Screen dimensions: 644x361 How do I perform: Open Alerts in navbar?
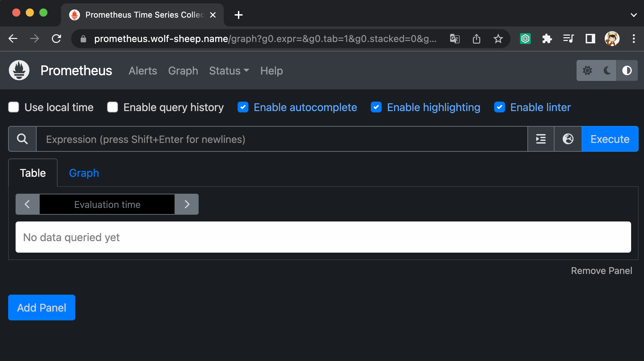[143, 71]
